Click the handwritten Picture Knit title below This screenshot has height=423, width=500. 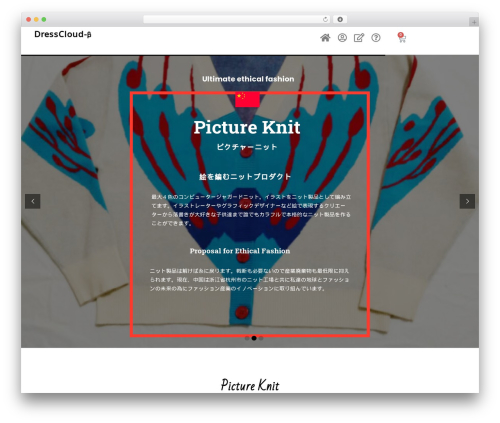pyautogui.click(x=250, y=385)
